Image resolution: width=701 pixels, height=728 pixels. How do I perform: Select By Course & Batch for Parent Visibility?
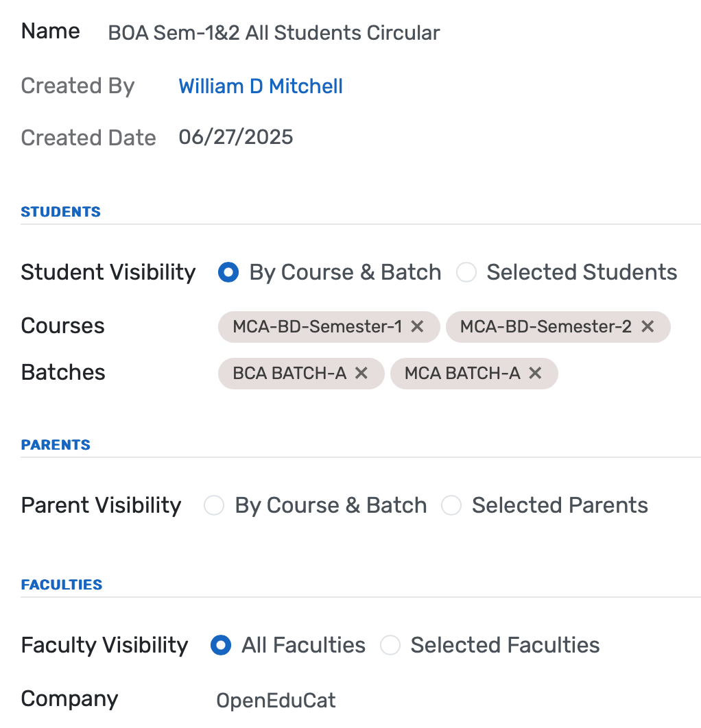click(x=214, y=505)
